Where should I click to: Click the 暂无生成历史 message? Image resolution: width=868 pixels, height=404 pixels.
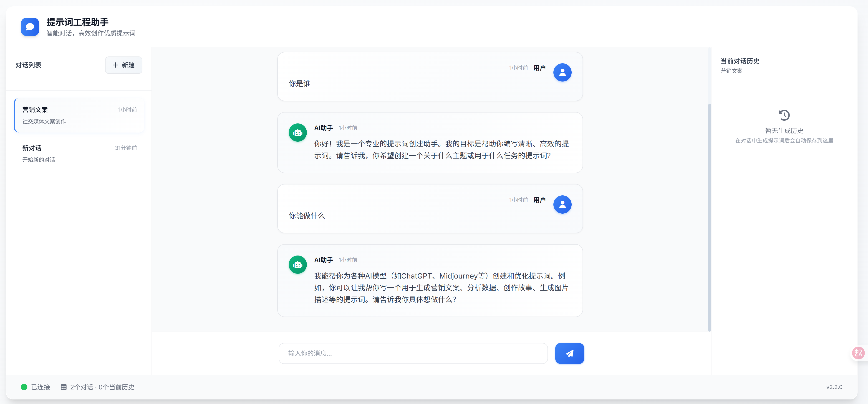pyautogui.click(x=784, y=131)
